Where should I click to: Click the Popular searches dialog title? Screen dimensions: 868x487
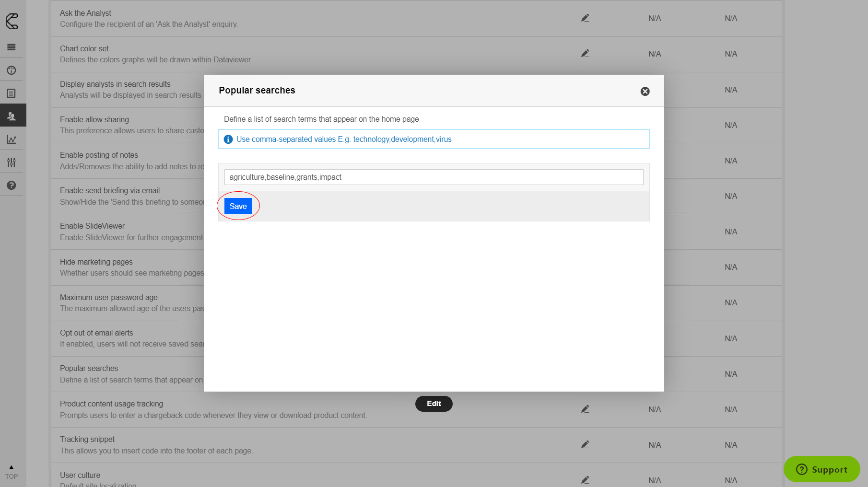[257, 91]
